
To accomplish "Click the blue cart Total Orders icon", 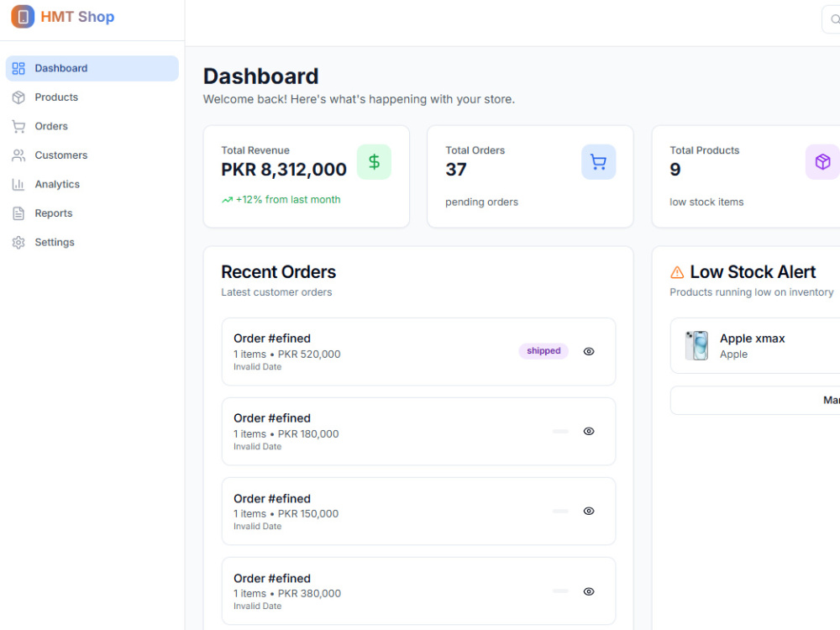I will (x=598, y=162).
